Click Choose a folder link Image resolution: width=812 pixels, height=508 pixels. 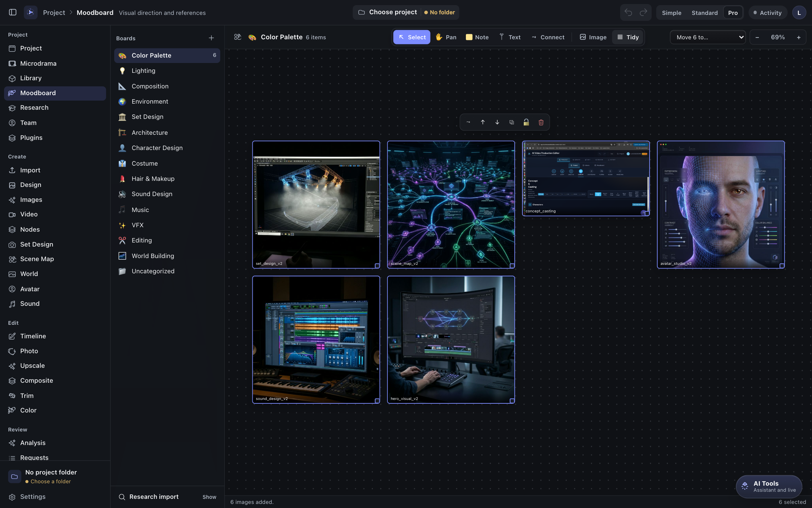[51, 481]
